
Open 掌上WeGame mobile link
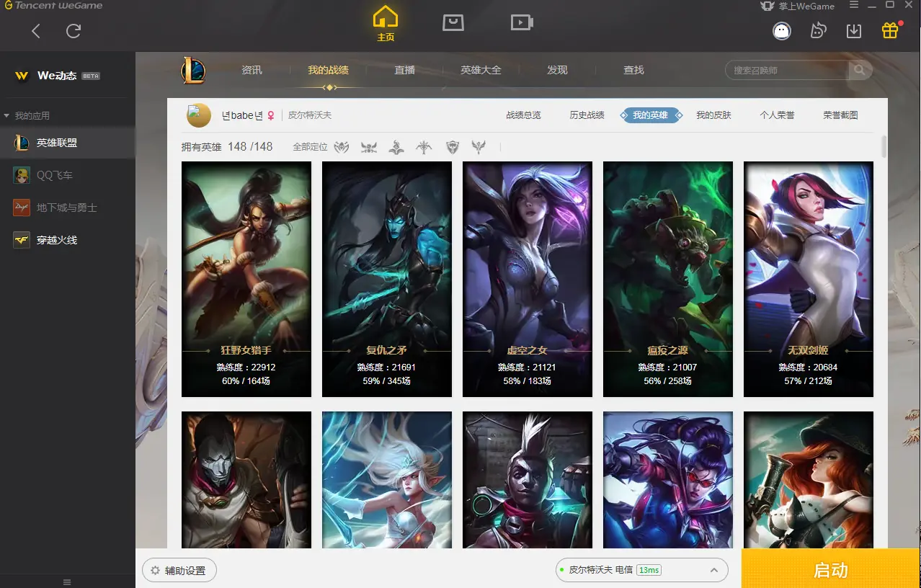coord(798,6)
